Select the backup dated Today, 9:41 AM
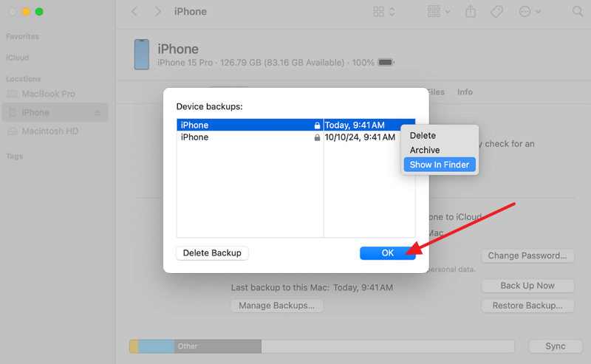 tap(296, 125)
